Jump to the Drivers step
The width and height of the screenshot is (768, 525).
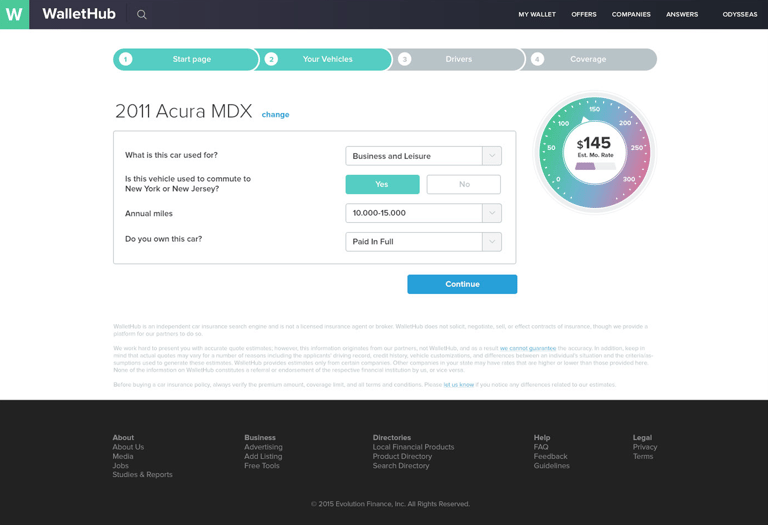coord(456,59)
